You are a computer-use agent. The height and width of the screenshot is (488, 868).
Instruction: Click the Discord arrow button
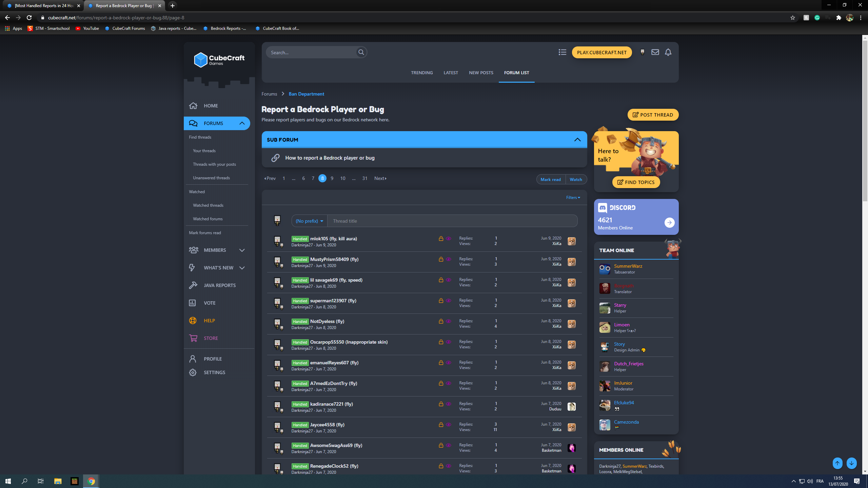[669, 223]
